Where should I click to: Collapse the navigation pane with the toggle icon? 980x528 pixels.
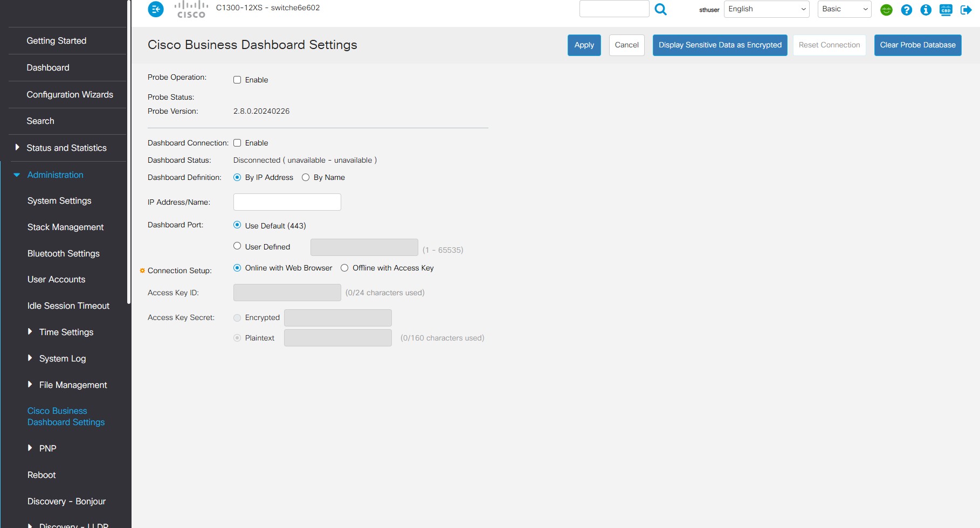coord(156,9)
